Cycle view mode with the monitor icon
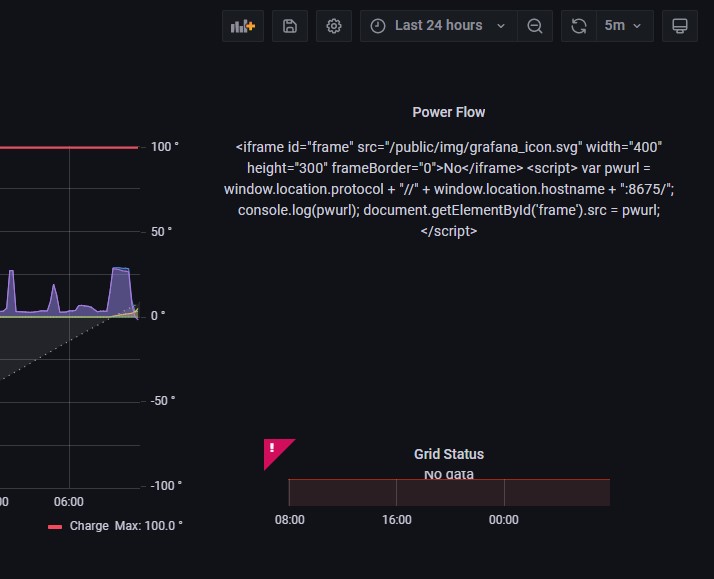 click(680, 26)
